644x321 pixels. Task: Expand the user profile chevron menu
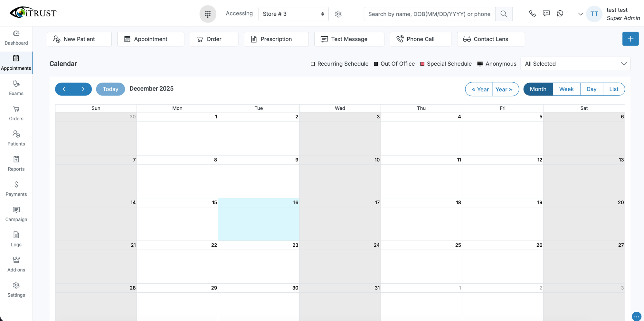pyautogui.click(x=580, y=14)
